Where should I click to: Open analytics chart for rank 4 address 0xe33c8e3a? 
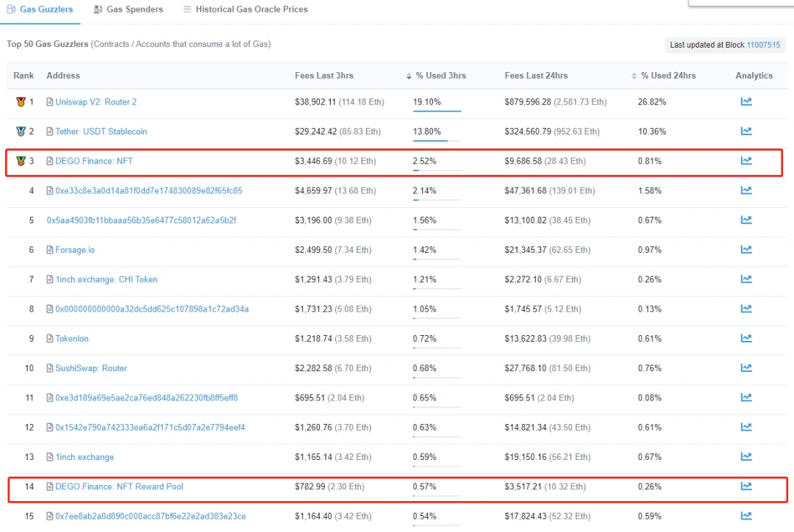(746, 190)
